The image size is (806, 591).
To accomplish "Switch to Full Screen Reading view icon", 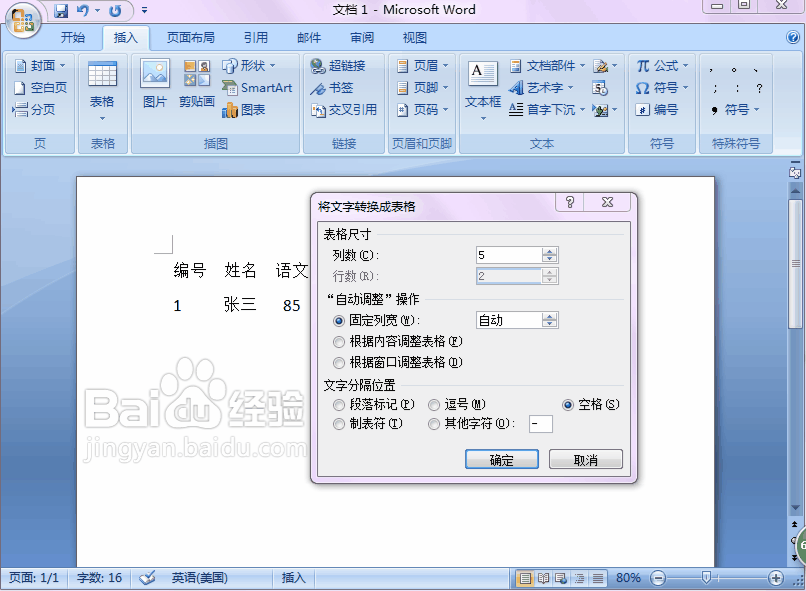I will [x=543, y=579].
